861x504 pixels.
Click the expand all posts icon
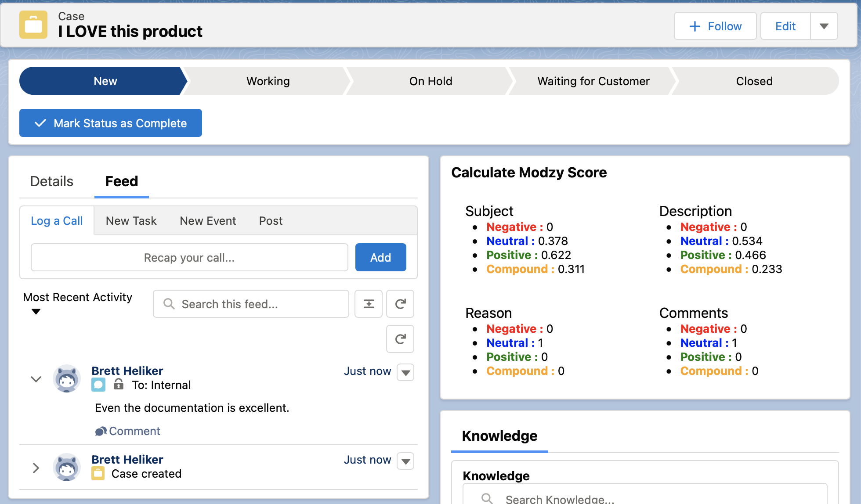click(369, 304)
